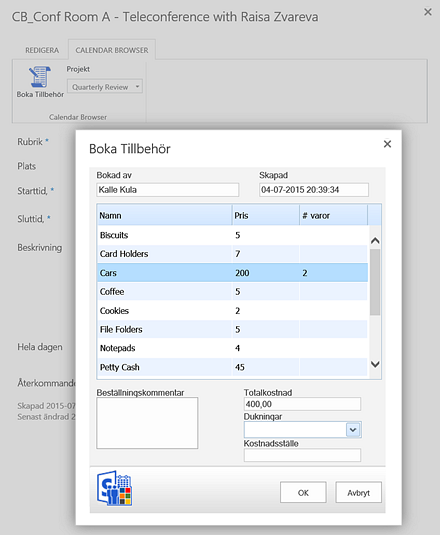The height and width of the screenshot is (535, 440).
Task: Close the CB_Conf Room A window
Action: pos(428,12)
